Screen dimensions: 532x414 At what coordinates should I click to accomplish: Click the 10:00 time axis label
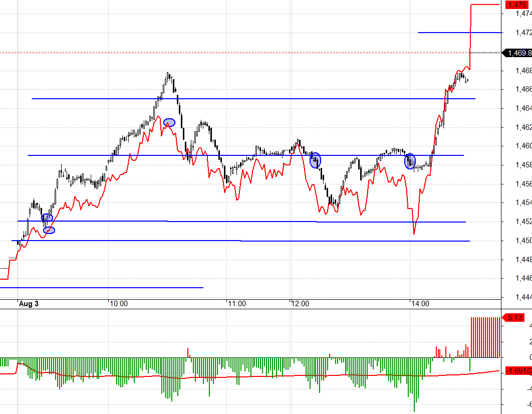click(x=119, y=304)
